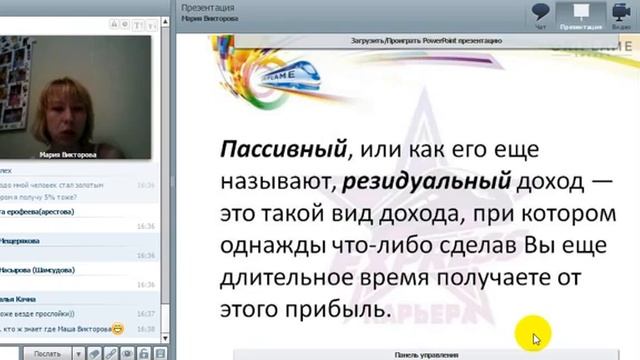Click chat message 'тоже везде прослойки))'
The height and width of the screenshot is (360, 640).
tap(37, 314)
